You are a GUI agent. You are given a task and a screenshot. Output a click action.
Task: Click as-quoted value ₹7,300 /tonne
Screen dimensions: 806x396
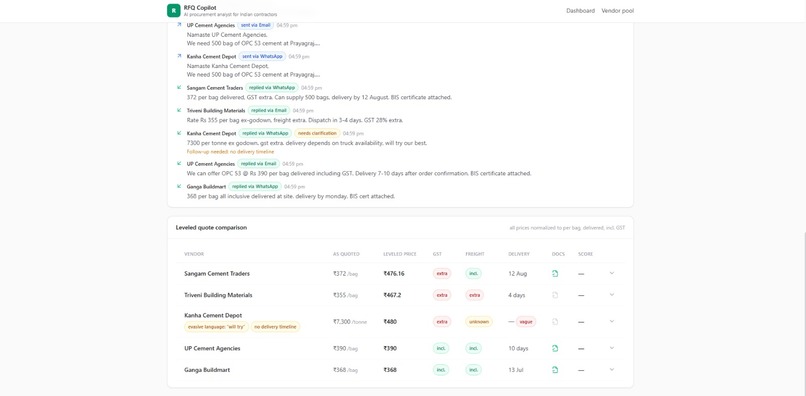pos(350,321)
